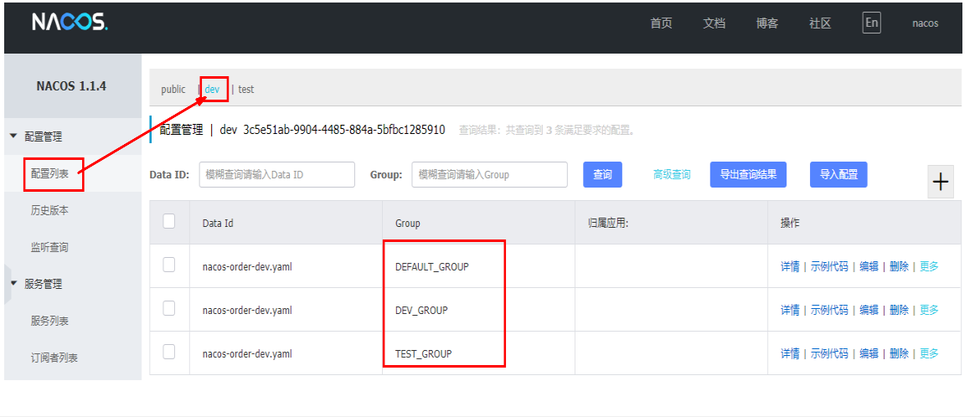This screenshot has height=417, width=980.
Task: Click 删除 for the DEFAULT_GROUP row
Action: point(899,266)
